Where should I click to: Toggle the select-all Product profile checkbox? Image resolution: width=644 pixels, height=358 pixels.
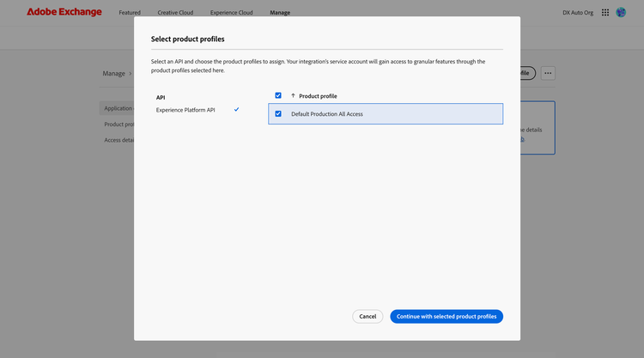[x=278, y=95]
